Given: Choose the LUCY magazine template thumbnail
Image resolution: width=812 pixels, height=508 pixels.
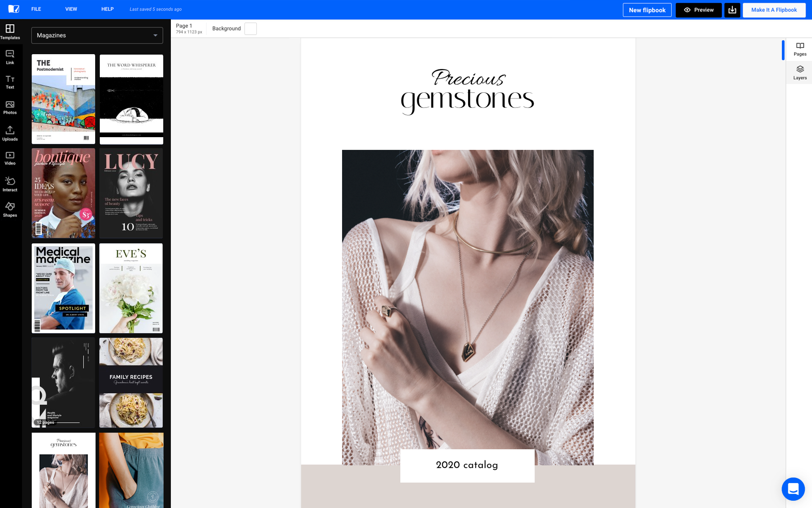Looking at the screenshot, I should (x=131, y=193).
